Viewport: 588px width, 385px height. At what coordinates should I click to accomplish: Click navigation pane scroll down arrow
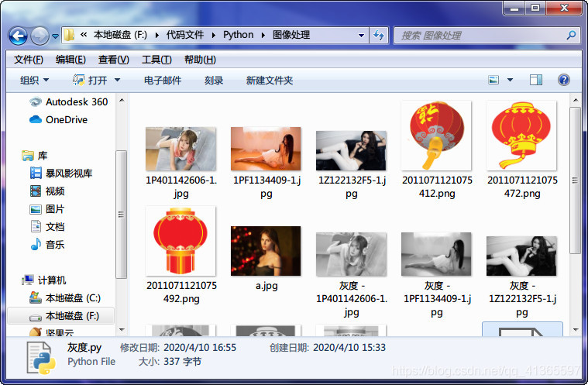[x=122, y=330]
